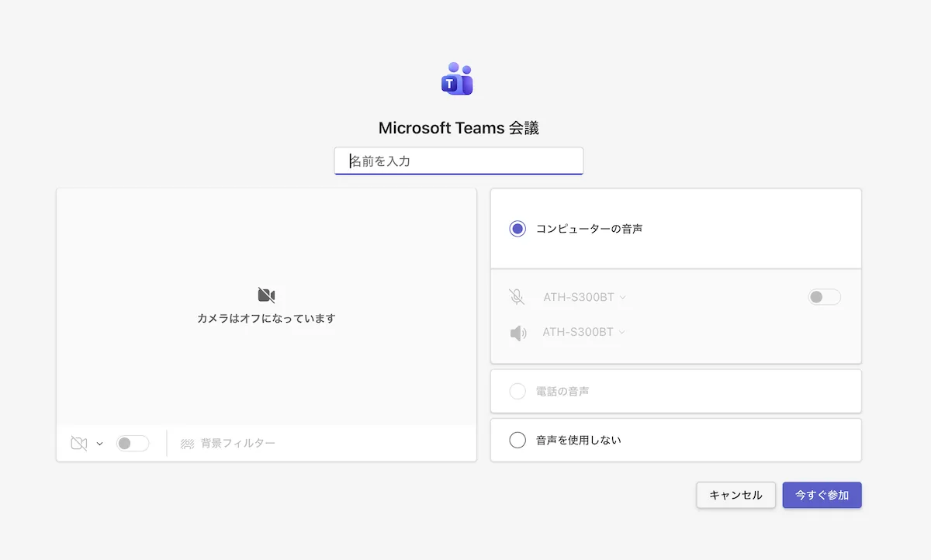Expand the camera device chevron menu

click(x=99, y=444)
